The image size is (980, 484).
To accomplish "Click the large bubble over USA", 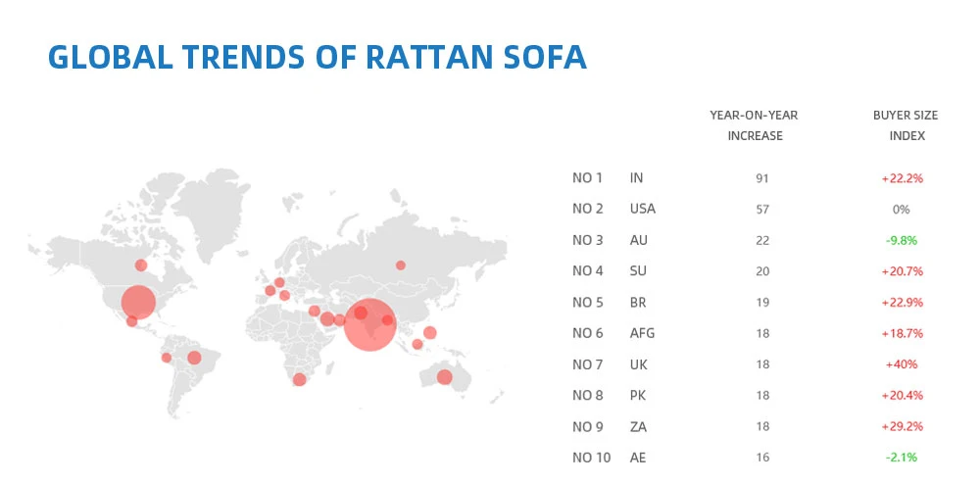I will tap(138, 302).
